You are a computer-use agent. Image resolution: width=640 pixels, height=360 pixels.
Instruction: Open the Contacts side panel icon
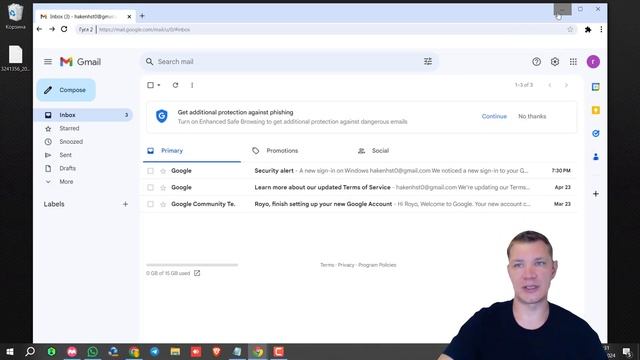(x=596, y=157)
